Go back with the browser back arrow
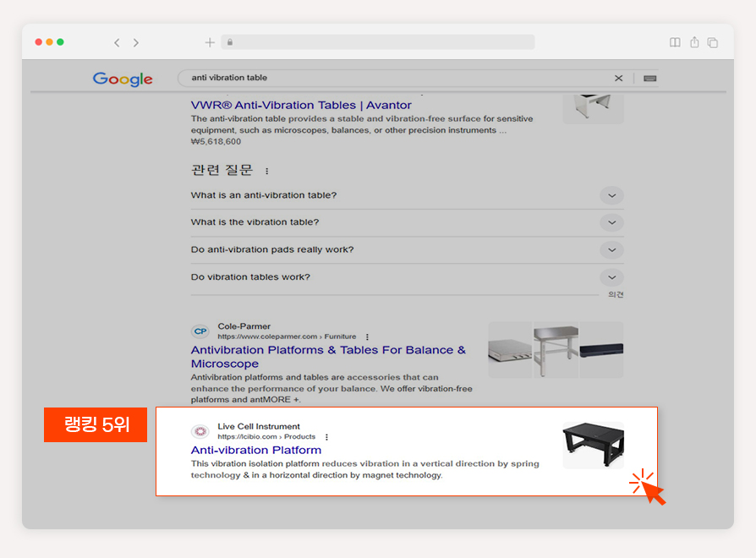 pyautogui.click(x=117, y=43)
